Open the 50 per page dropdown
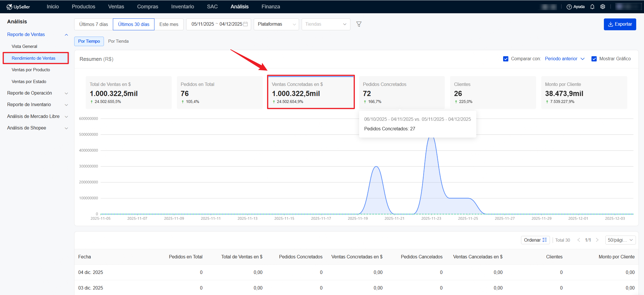Image resolution: width=644 pixels, height=295 pixels. (x=620, y=240)
